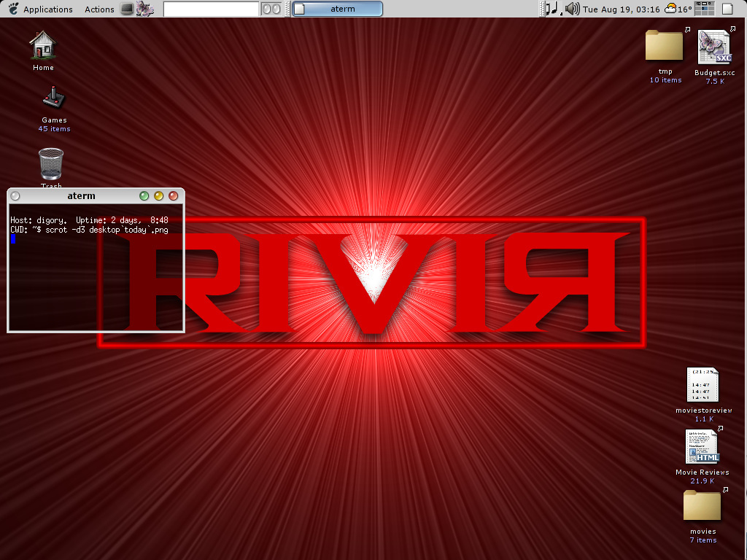Open the tmp folder on the desktop
This screenshot has width=747, height=560.
664,46
